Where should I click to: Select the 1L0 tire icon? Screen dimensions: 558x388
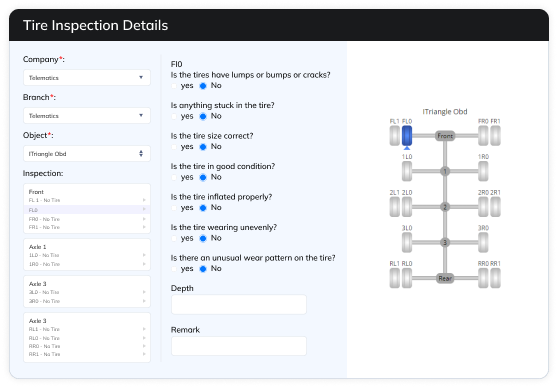click(x=407, y=171)
